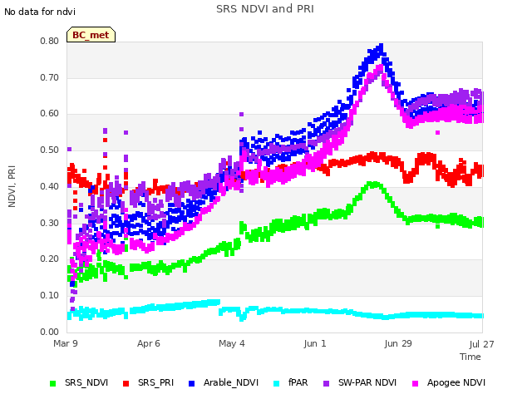Select the Apogee NDVI legend label
This screenshot has height=399, width=532.
tap(456, 382)
